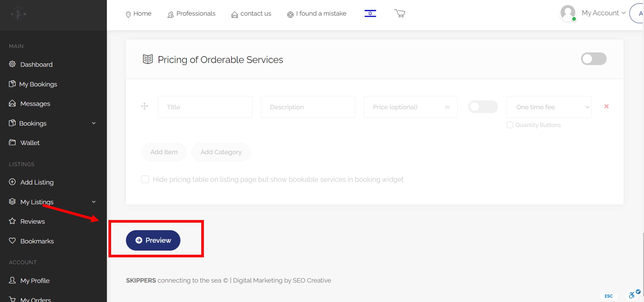This screenshot has height=302, width=644.
Task: Toggle the bookable switch beside price field
Action: (x=483, y=107)
